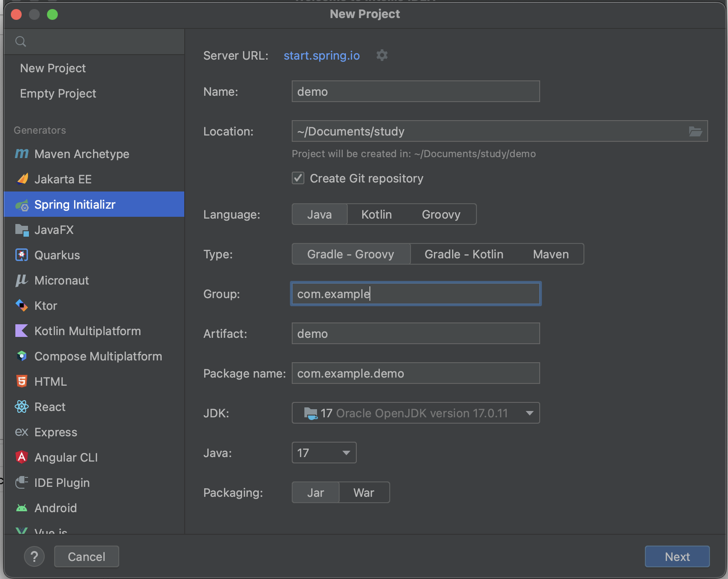Open the JDK dropdown
This screenshot has height=579, width=728.
coord(415,413)
